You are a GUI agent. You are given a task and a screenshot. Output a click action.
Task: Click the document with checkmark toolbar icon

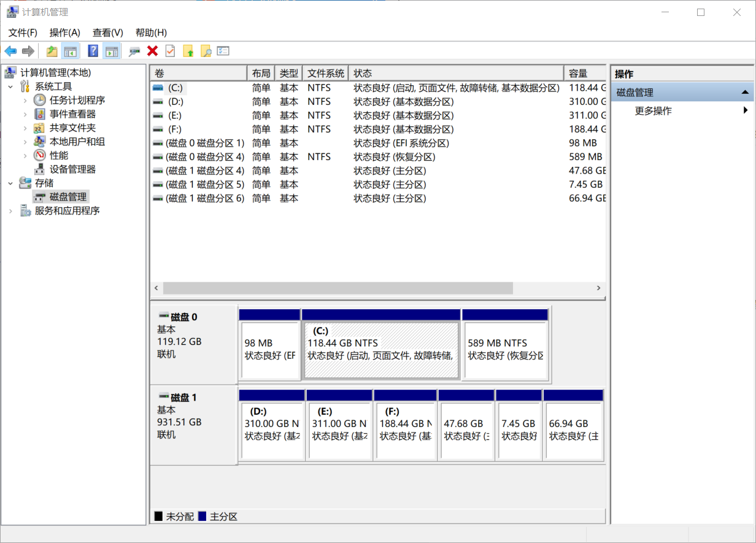click(x=170, y=51)
